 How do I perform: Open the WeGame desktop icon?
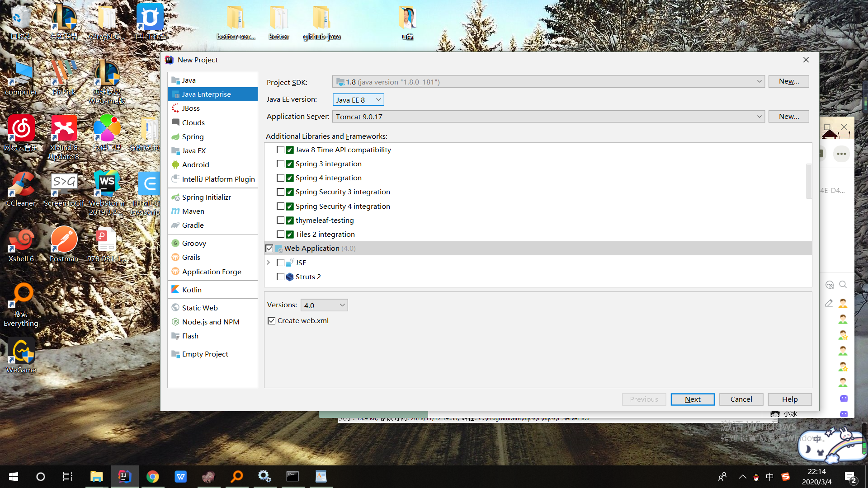(x=21, y=355)
